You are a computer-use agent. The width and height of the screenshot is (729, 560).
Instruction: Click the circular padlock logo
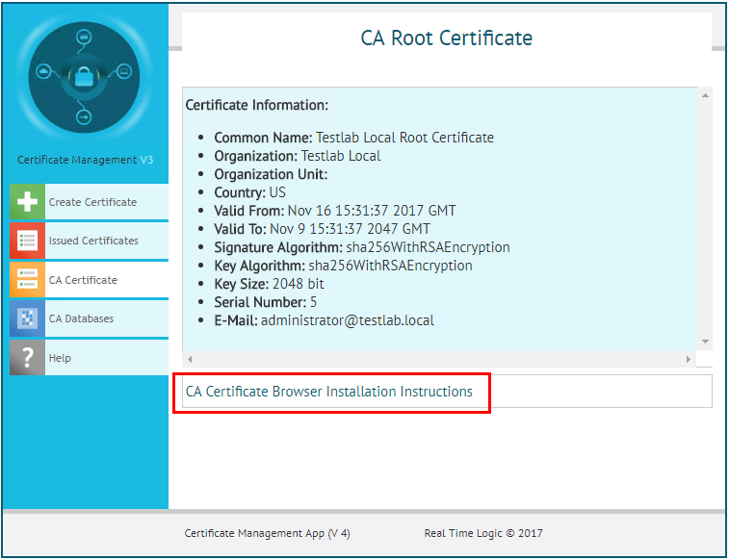coord(84,77)
